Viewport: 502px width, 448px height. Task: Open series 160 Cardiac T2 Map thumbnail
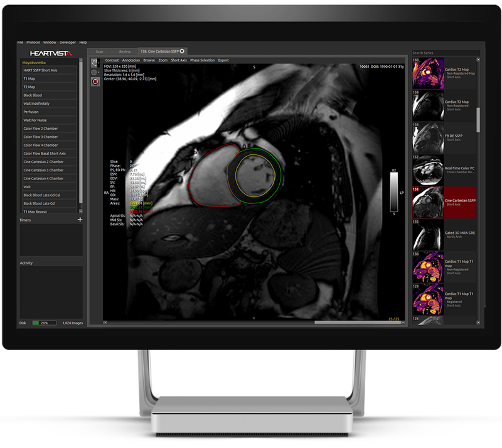[428, 73]
